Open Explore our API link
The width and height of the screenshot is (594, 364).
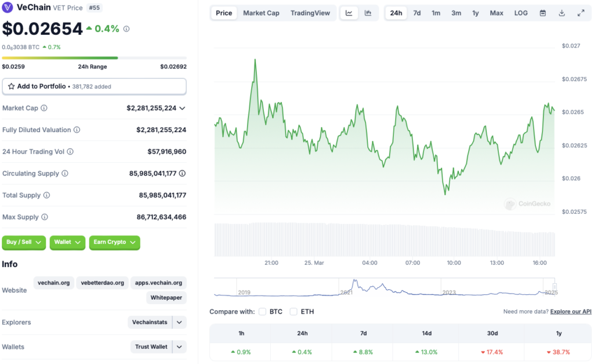[x=571, y=312]
